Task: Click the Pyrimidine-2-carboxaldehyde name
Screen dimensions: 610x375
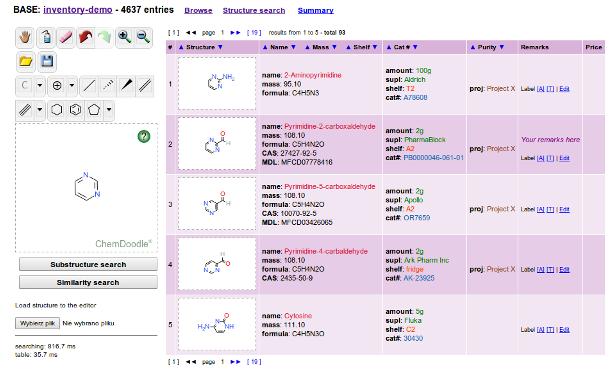Action: tap(330, 126)
